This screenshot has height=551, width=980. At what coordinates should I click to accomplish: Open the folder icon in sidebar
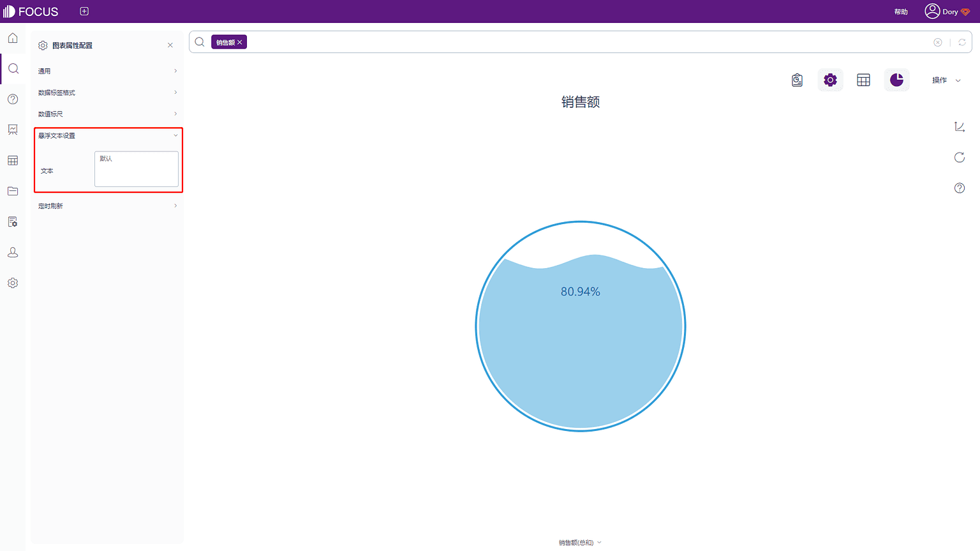pos(13,191)
